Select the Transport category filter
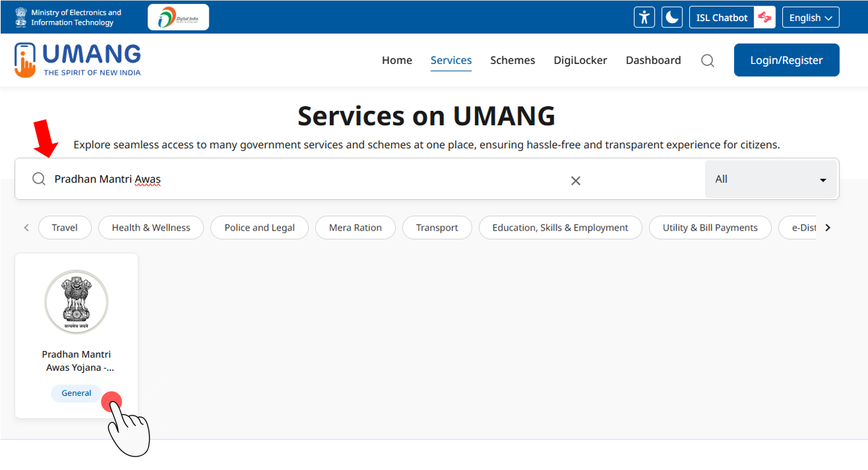868x470 pixels. (437, 227)
